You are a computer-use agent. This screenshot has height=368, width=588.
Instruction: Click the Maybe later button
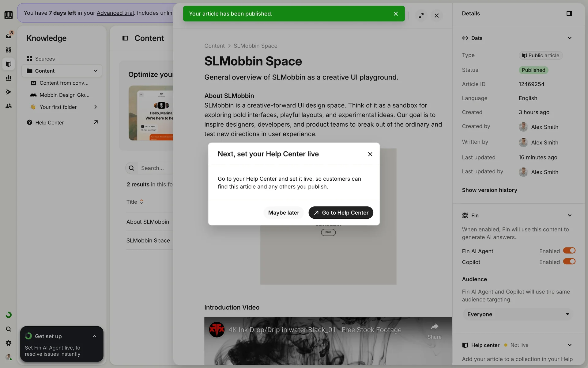[x=283, y=213]
